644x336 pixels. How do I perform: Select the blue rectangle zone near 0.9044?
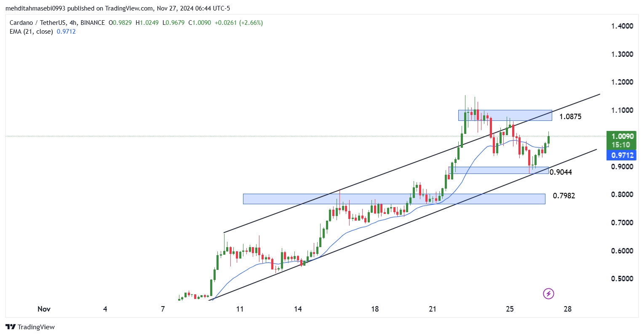tap(499, 170)
